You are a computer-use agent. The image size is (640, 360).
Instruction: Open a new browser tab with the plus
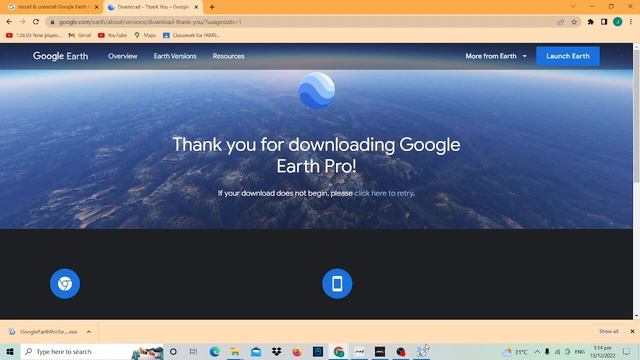click(212, 7)
